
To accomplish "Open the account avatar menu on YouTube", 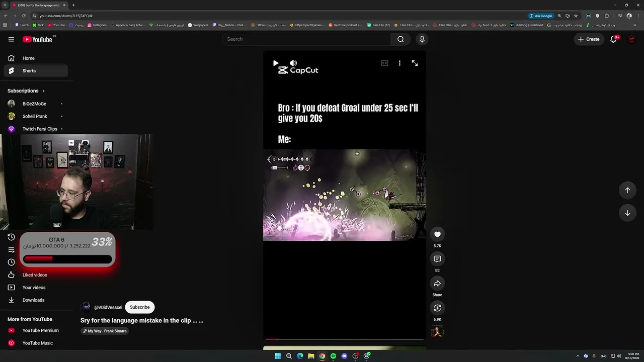I will pos(631,39).
